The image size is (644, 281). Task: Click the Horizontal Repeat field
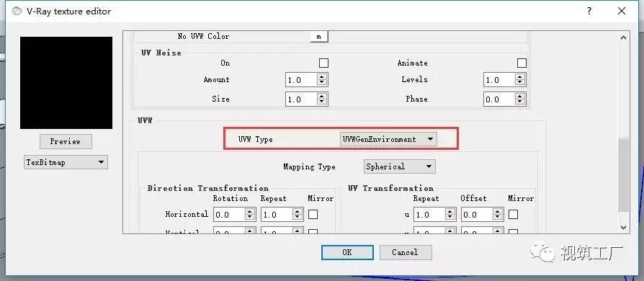tap(277, 214)
